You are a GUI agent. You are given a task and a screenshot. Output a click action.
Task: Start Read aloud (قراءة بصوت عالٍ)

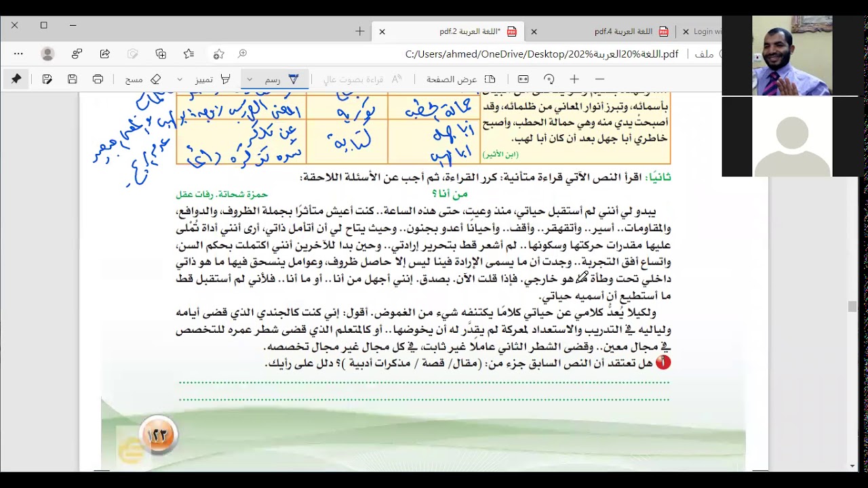pyautogui.click(x=362, y=79)
